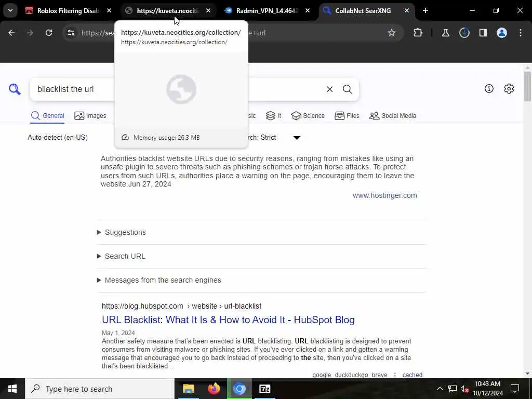Close the CollabNet SearXNG tab

point(407,11)
